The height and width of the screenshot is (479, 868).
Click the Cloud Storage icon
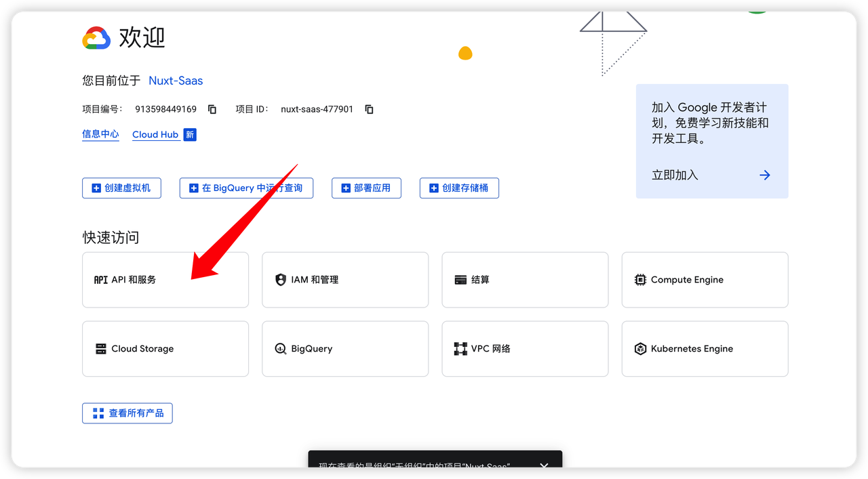[x=101, y=349]
